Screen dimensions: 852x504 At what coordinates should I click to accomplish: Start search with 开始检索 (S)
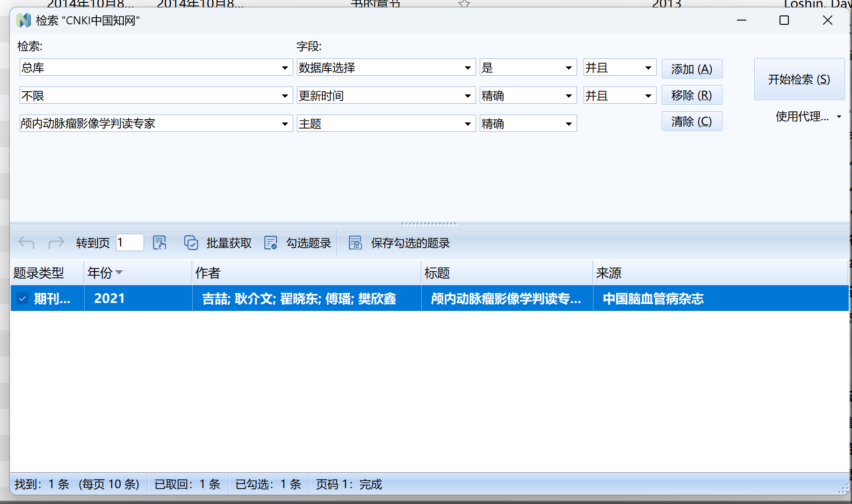coord(799,79)
